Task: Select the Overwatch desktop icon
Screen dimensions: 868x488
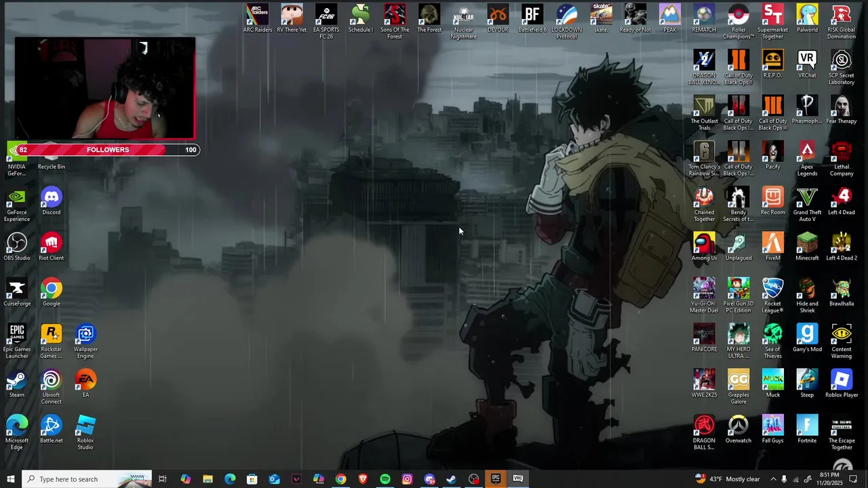Action: [738, 429]
